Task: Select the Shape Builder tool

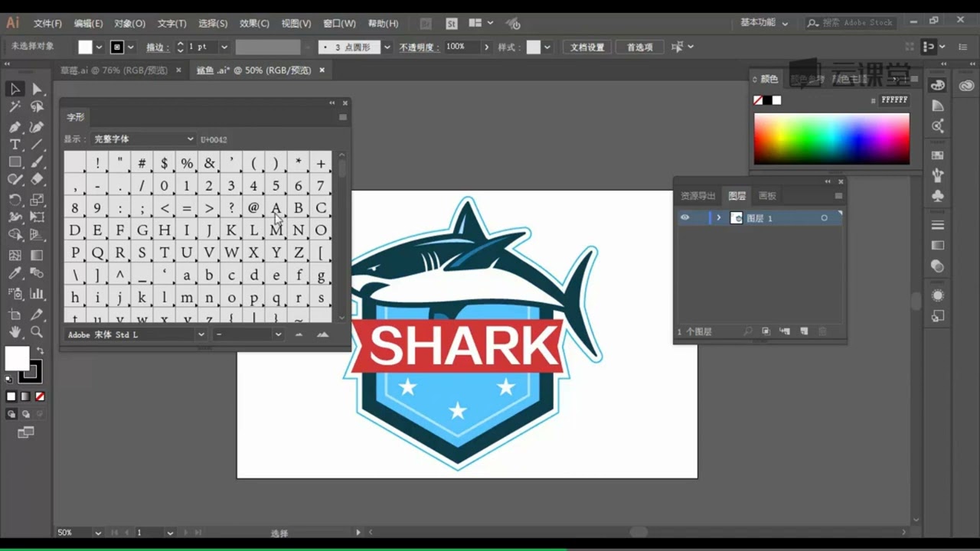Action: (15, 236)
